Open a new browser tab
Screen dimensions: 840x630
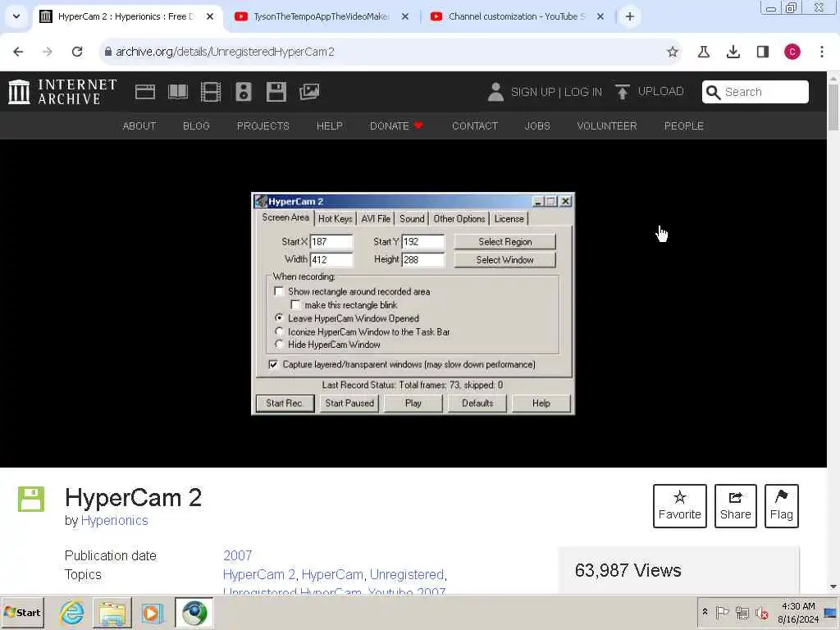pos(629,16)
